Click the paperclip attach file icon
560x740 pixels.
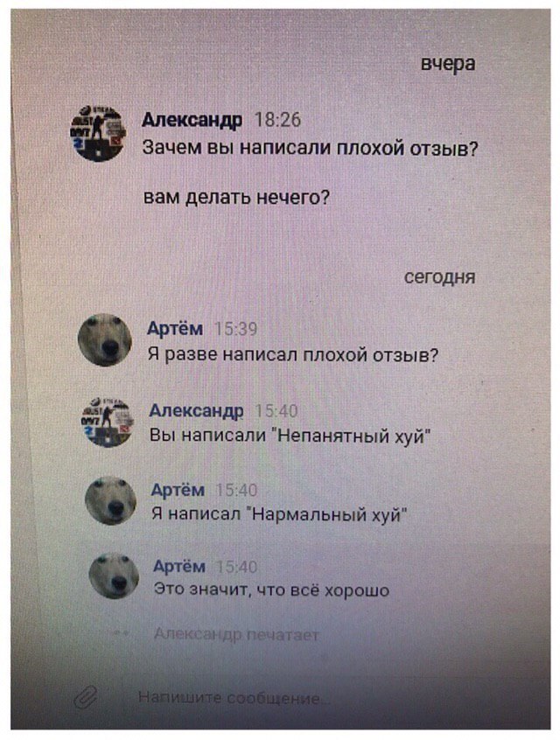(x=87, y=696)
